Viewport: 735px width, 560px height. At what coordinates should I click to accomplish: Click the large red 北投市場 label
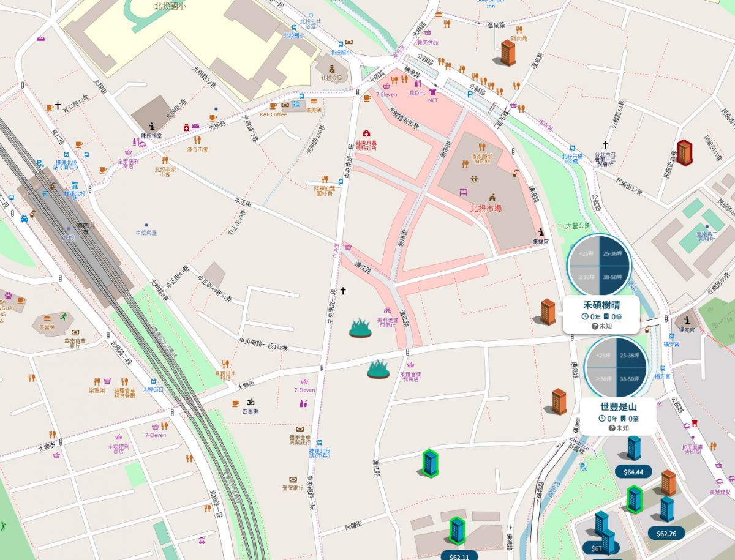(x=485, y=208)
